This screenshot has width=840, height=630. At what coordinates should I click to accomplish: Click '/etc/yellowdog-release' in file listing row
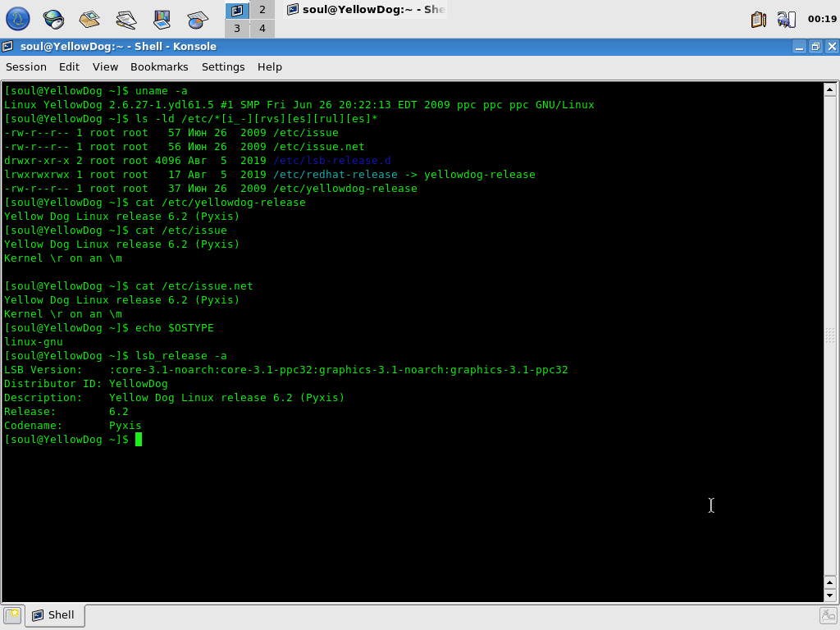[345, 189]
